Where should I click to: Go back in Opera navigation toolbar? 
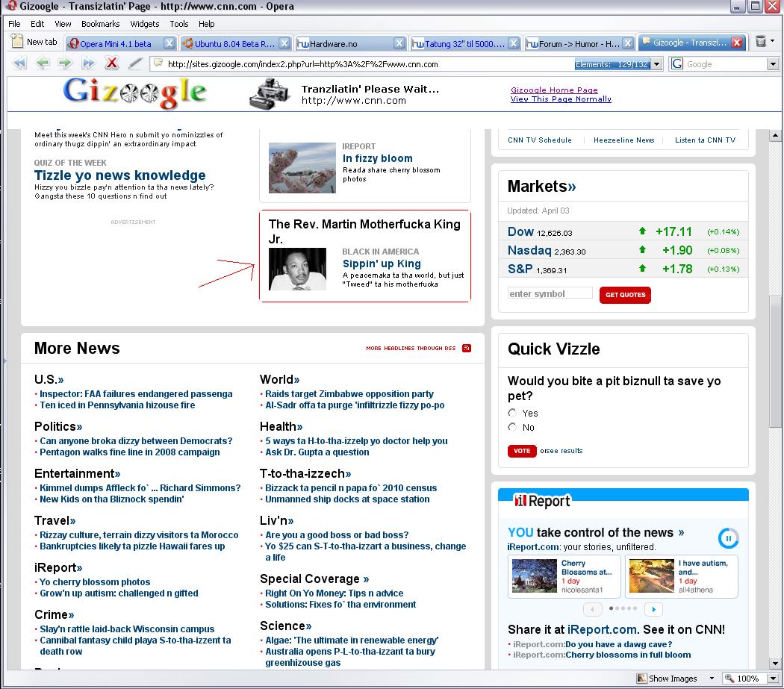[43, 63]
